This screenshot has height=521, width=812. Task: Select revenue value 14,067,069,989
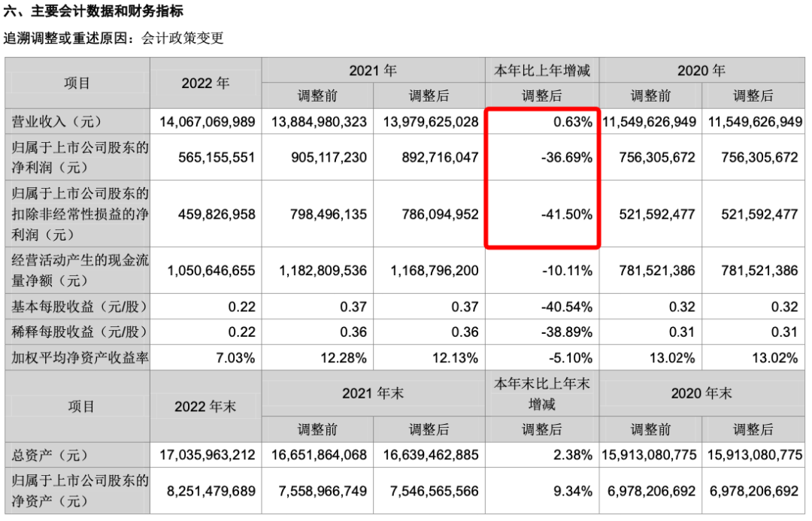click(208, 122)
